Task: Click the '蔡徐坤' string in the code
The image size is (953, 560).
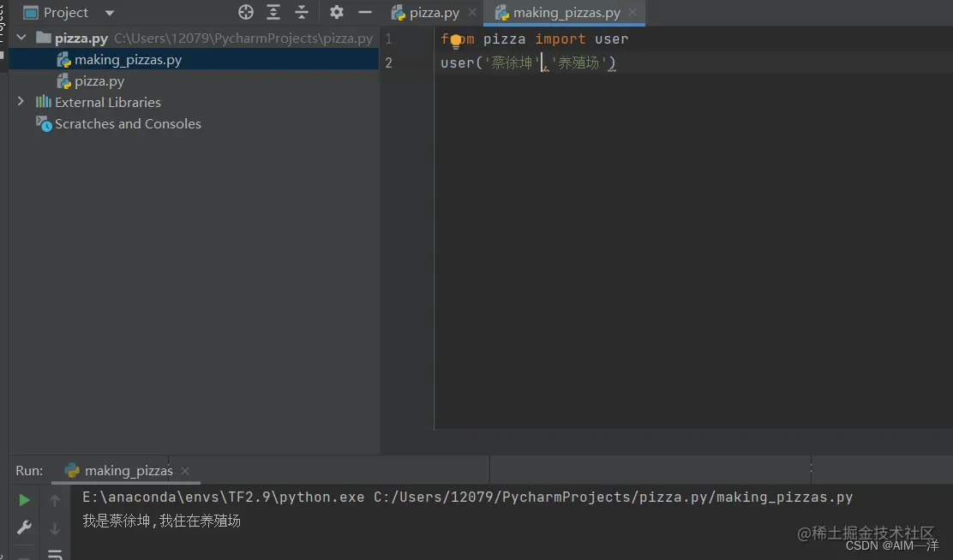Action: pyautogui.click(x=512, y=63)
